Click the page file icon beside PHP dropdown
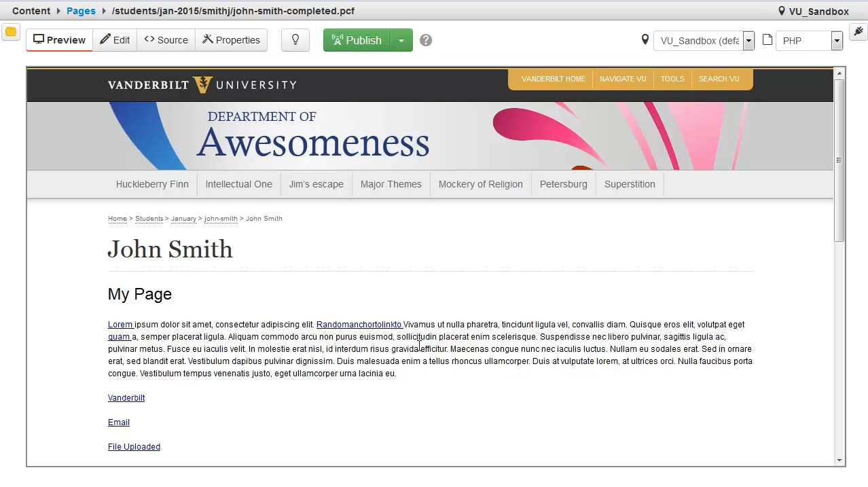This screenshot has height=487, width=868. tap(767, 40)
